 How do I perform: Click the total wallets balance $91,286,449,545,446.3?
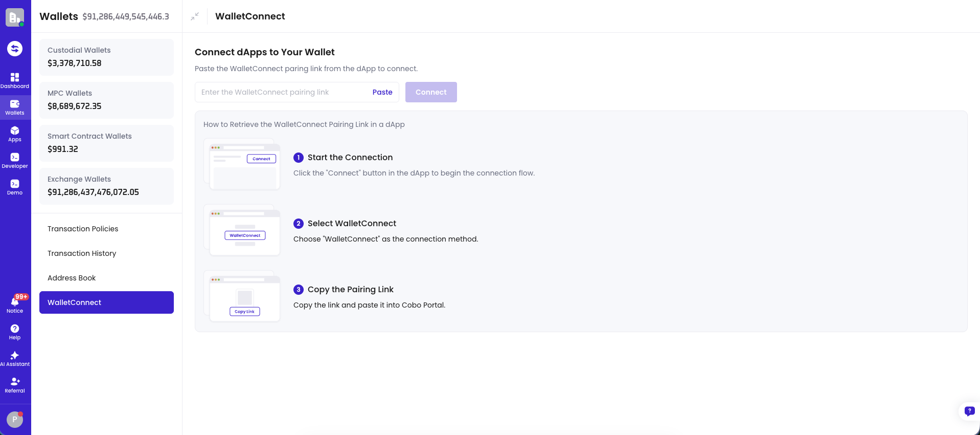[126, 16]
